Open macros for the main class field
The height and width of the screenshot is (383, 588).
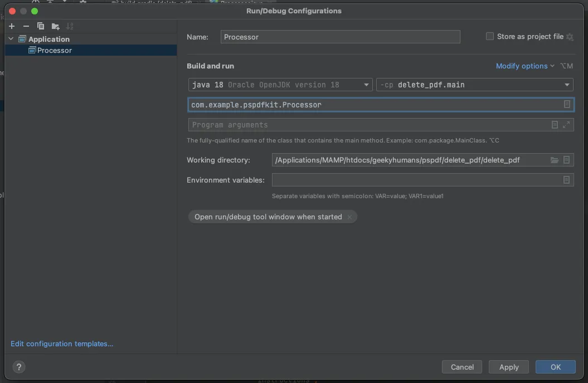pos(567,104)
